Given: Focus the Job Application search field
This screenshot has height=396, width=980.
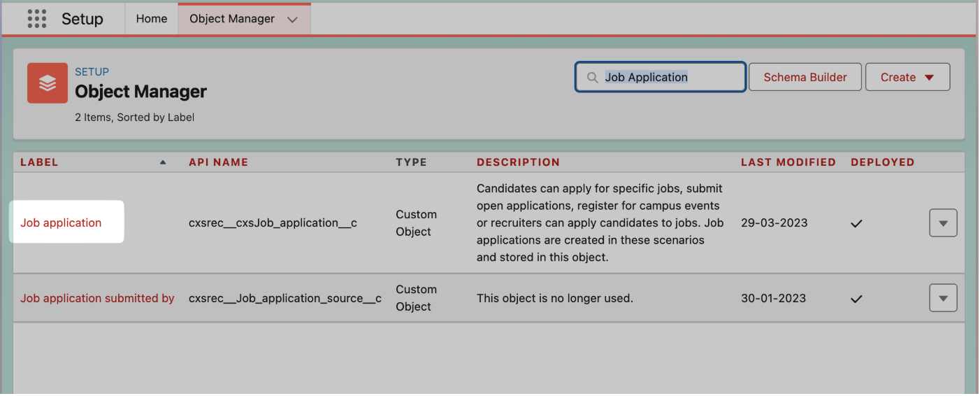Looking at the screenshot, I should click(661, 77).
